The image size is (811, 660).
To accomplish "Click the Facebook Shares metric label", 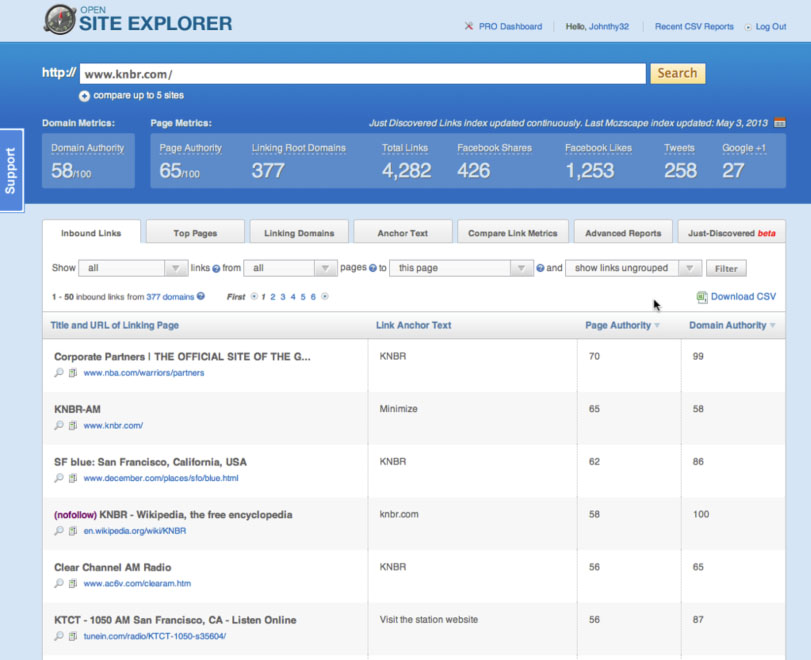I will click(x=494, y=148).
